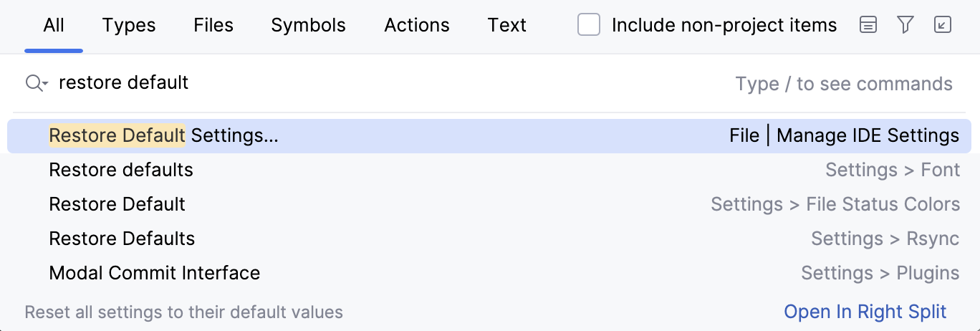Click 'File | Manage IDE Settings' path label
Image resolution: width=980 pixels, height=331 pixels.
tap(844, 135)
